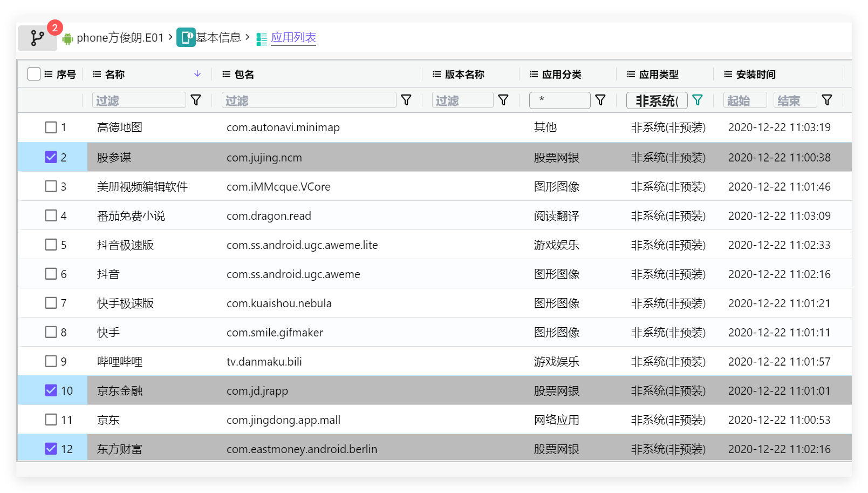
Task: Sort by 名称 column header
Action: click(115, 75)
